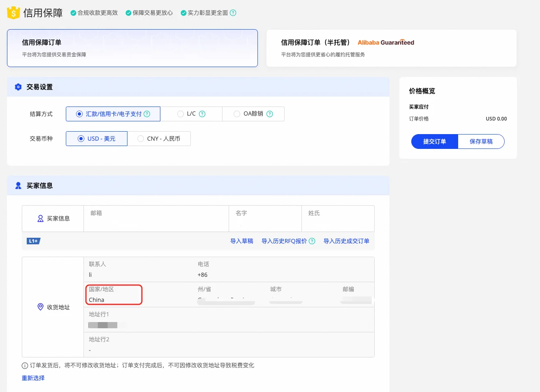540x392 pixels.
Task: Click the help icon beside 实力彰显更全面
Action: tap(233, 13)
